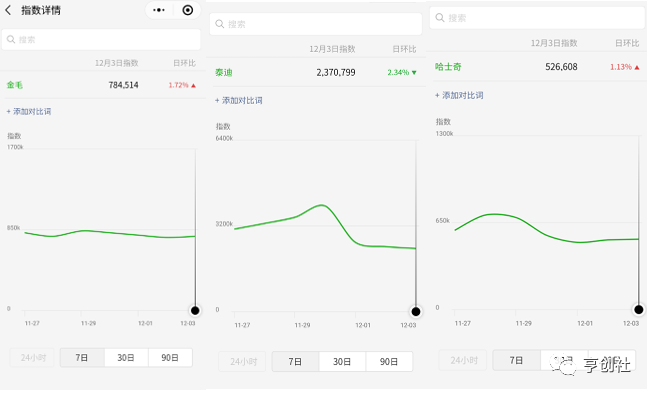Select the 7日 range in 泰迪 panel
Image resolution: width=651 pixels, height=394 pixels.
295,362
